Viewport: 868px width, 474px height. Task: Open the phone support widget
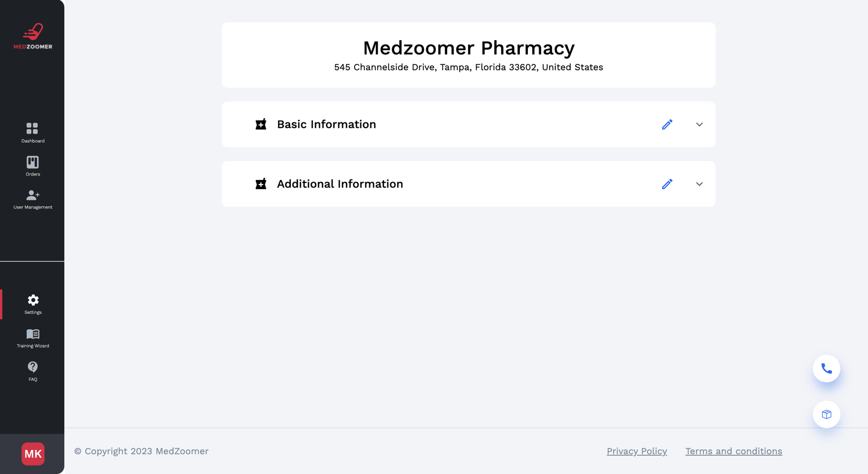(826, 368)
